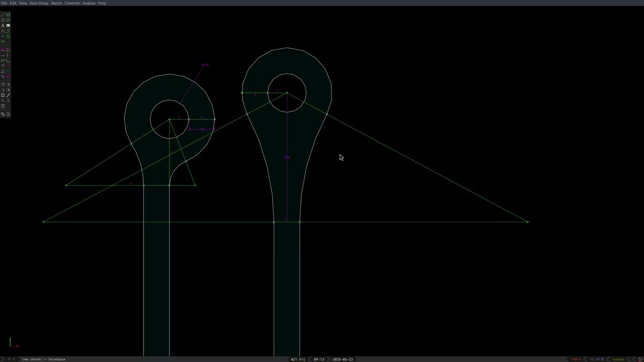Click the colemak keyboard layout indicator
The image size is (644, 362).
[x=618, y=359]
